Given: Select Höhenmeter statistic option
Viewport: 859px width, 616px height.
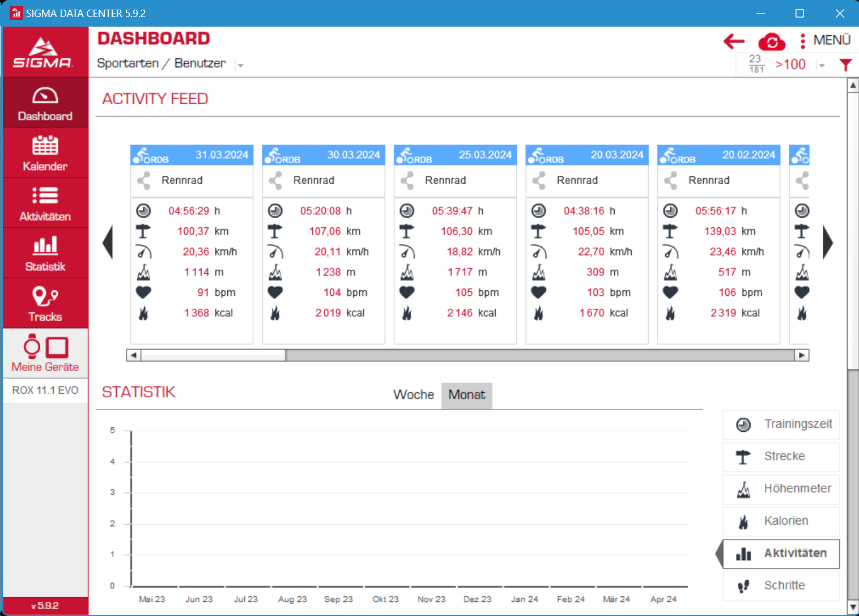Looking at the screenshot, I should (781, 488).
